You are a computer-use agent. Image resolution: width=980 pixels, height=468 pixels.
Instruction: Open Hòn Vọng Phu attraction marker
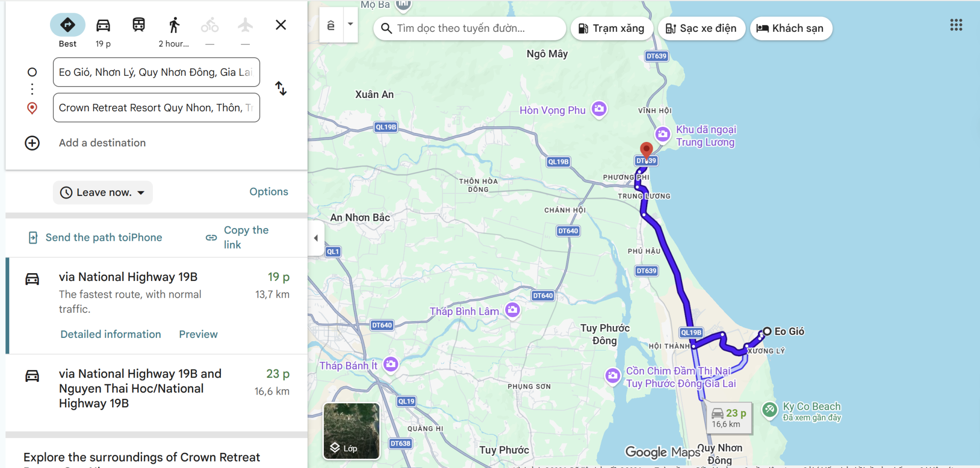[599, 109]
